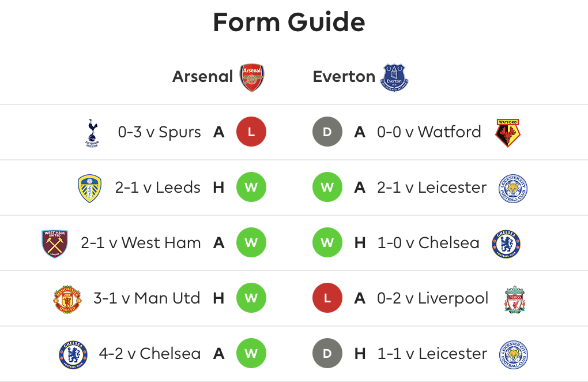Click the red L badge for Spurs match
This screenshot has height=382, width=588.
point(251,132)
